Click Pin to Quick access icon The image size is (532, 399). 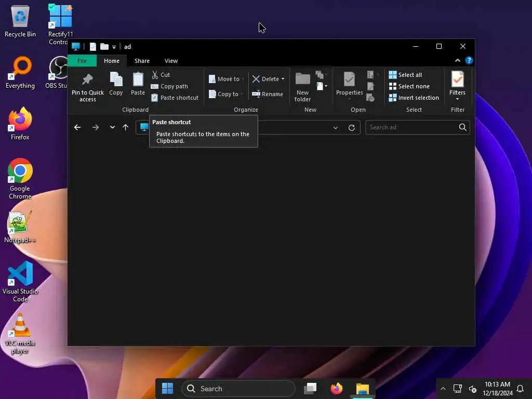[87, 79]
